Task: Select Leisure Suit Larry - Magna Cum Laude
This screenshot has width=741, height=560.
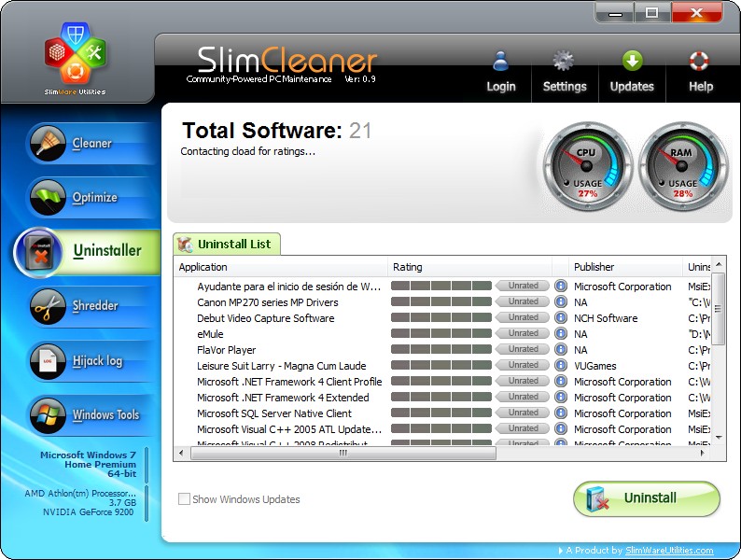Action: click(282, 366)
